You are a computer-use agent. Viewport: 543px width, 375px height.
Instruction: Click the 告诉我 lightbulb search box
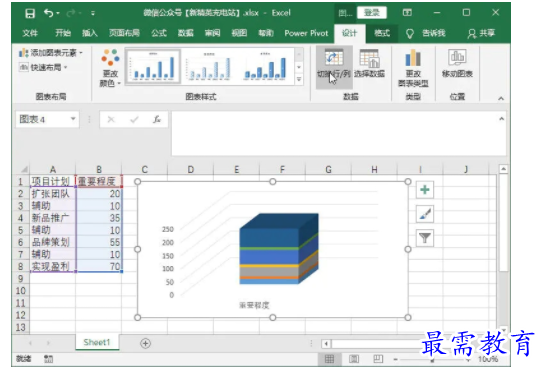(x=426, y=33)
